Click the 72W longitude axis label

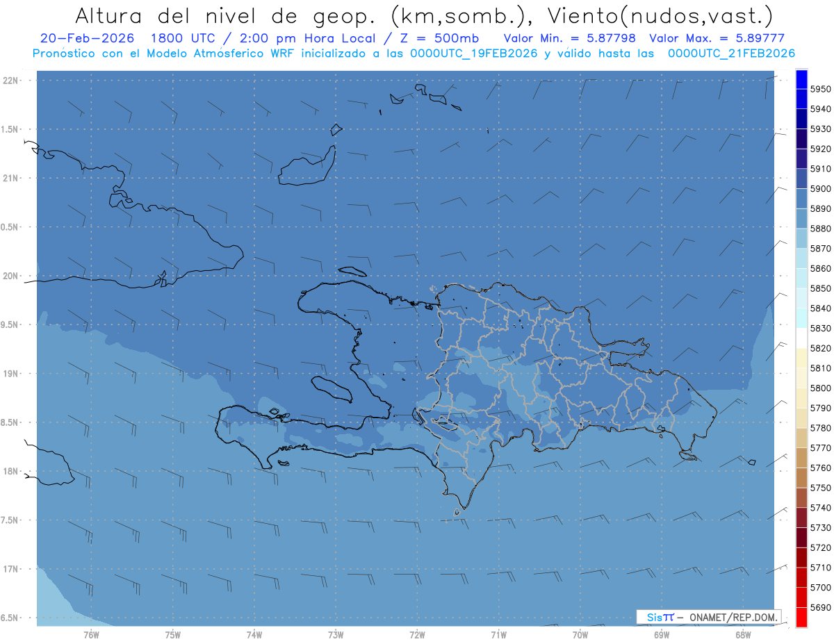point(417,634)
